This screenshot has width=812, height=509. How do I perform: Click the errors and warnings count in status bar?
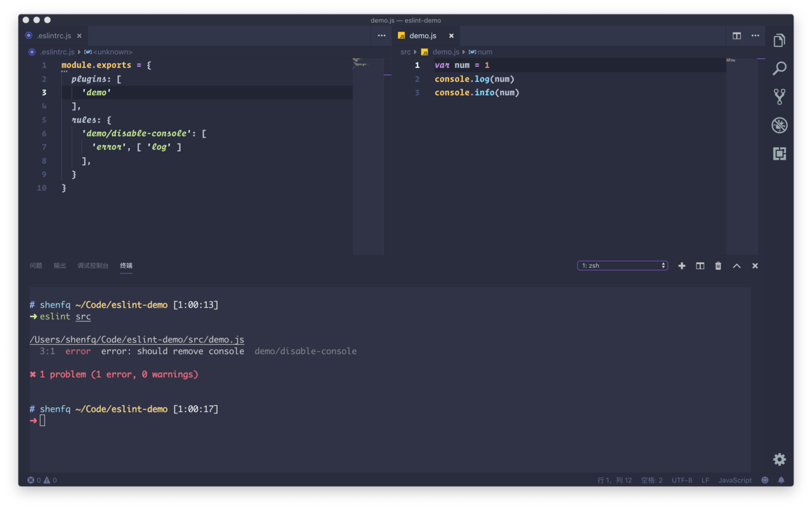point(42,480)
